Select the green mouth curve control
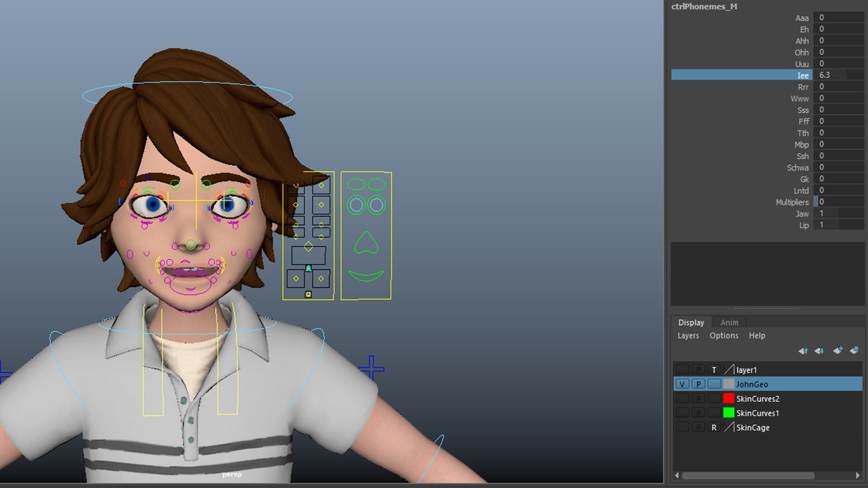 366,276
